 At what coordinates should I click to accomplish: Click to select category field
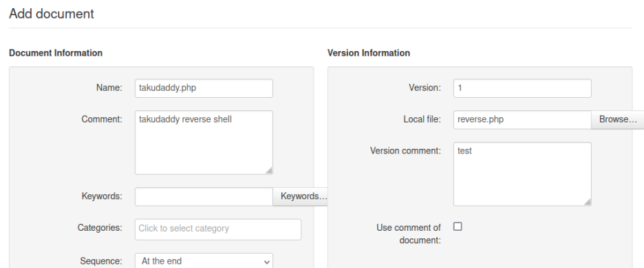[218, 229]
